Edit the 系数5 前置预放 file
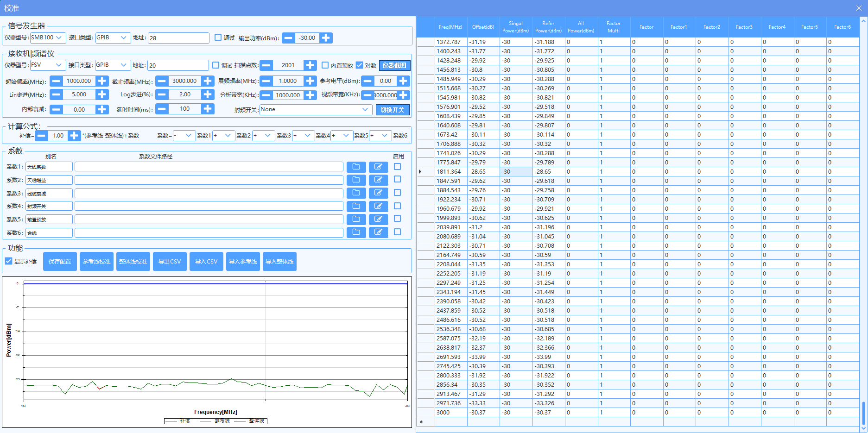This screenshot has width=868, height=433. coord(378,219)
